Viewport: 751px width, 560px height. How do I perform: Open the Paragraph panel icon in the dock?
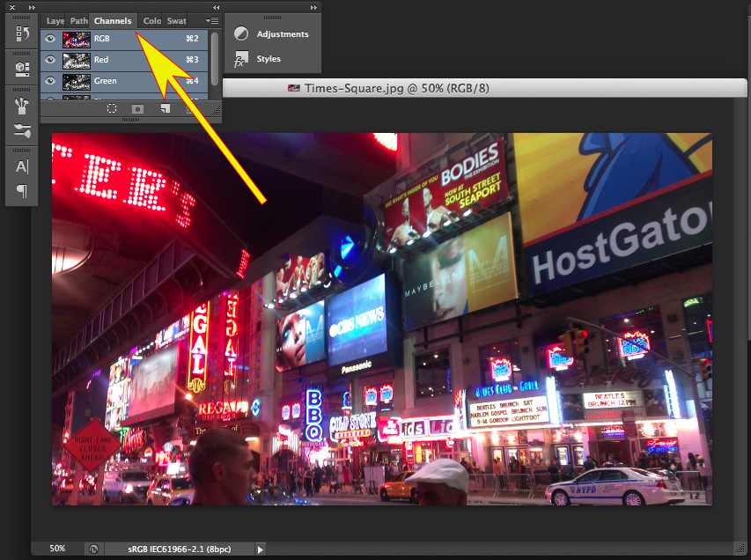(x=21, y=191)
